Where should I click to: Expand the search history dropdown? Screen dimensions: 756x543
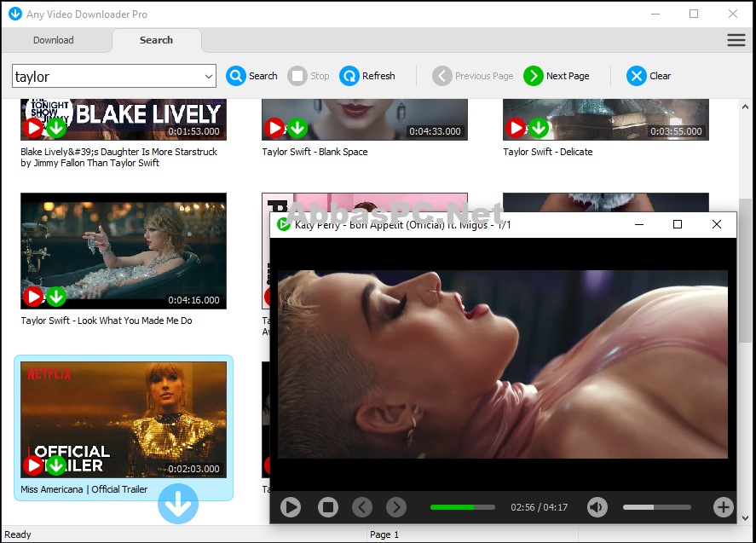point(208,76)
